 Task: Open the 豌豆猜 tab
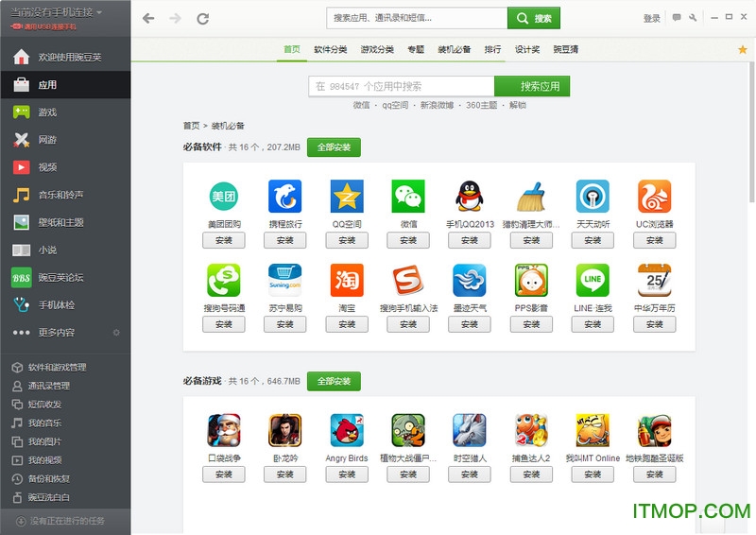(566, 49)
